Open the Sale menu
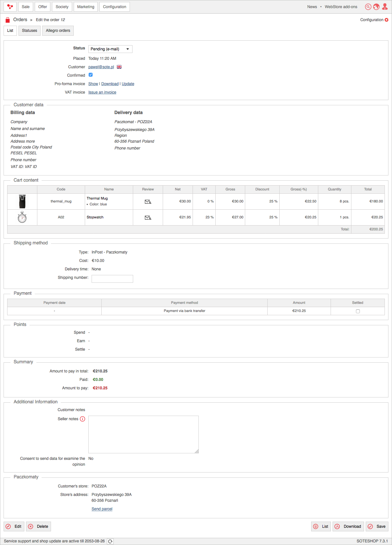The image size is (392, 545). coord(26,7)
